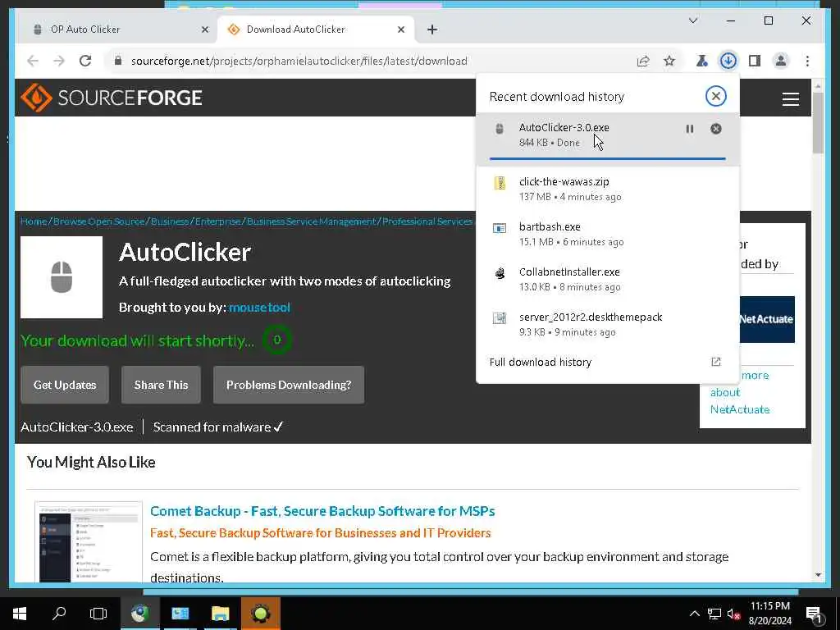Close the Recent download history popup

715,97
